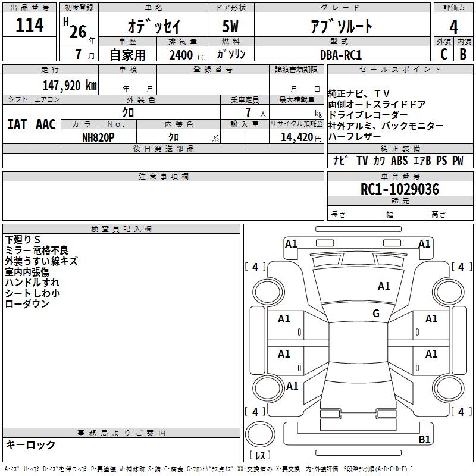Click the 検査員記入欄 header
This screenshot has height=476, width=476.
(121, 229)
